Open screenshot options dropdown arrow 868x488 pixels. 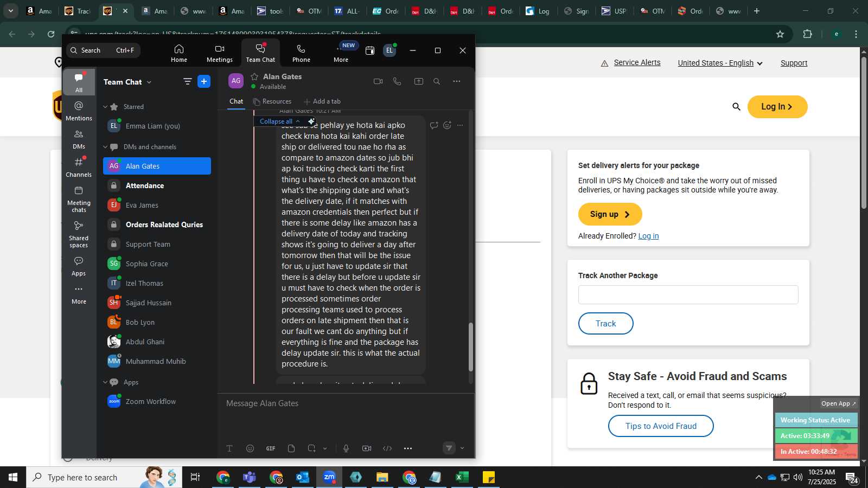pyautogui.click(x=325, y=448)
